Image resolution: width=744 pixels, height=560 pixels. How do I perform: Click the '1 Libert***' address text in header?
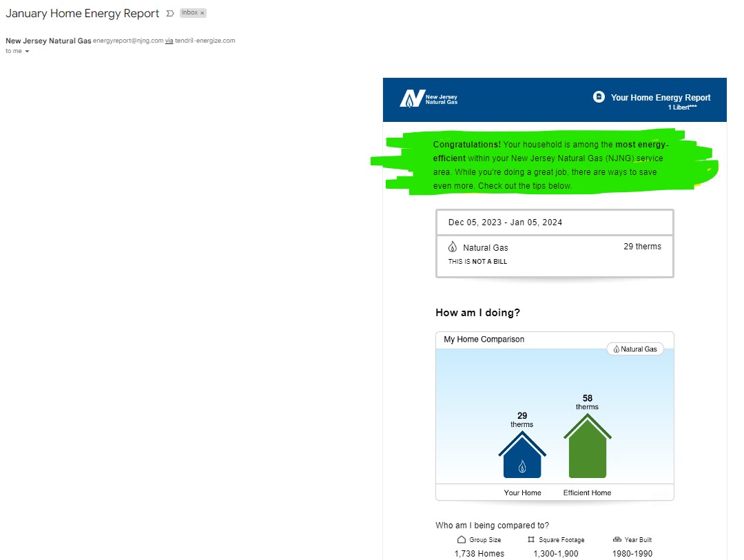coord(682,107)
